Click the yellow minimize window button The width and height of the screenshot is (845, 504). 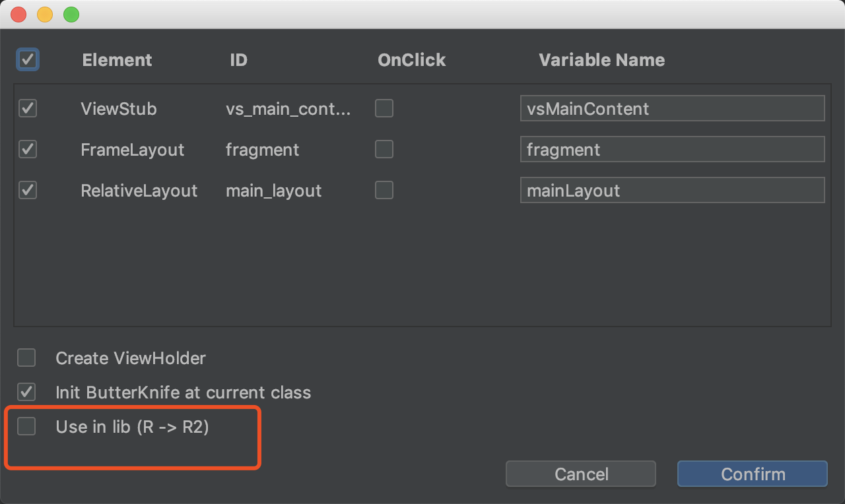(44, 14)
